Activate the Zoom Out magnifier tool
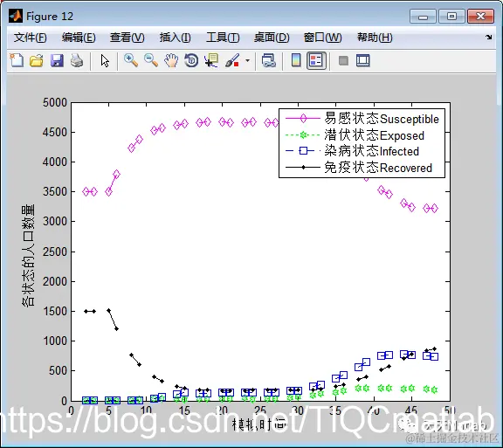This screenshot has width=503, height=448. point(151,60)
